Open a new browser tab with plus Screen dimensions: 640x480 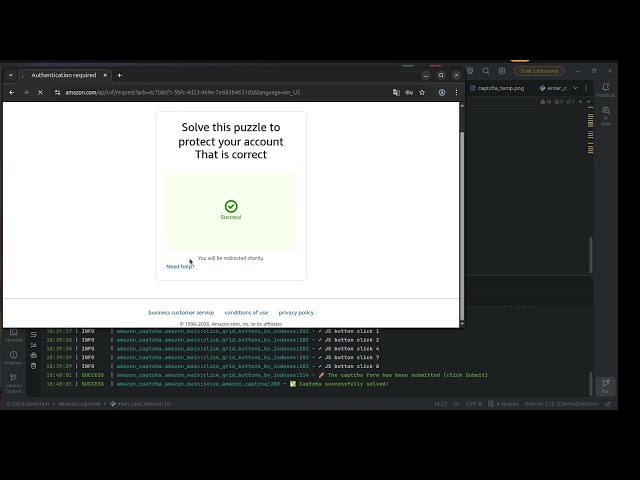point(119,75)
